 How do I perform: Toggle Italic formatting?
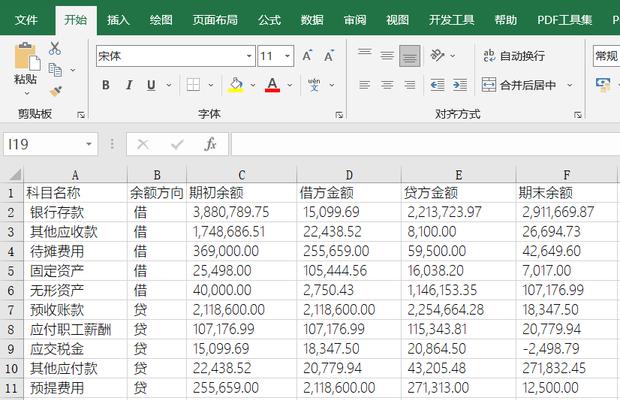click(129, 85)
